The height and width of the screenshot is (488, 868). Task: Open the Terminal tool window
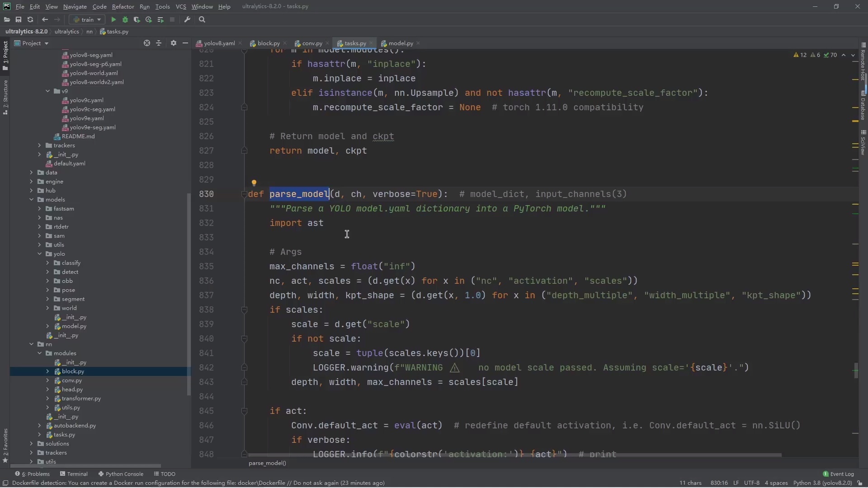point(74,474)
